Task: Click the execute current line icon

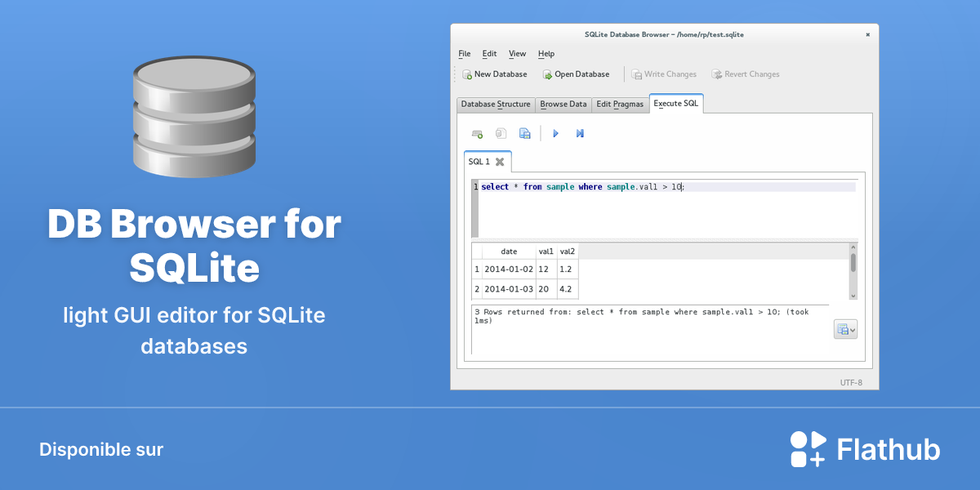Action: pyautogui.click(x=580, y=133)
